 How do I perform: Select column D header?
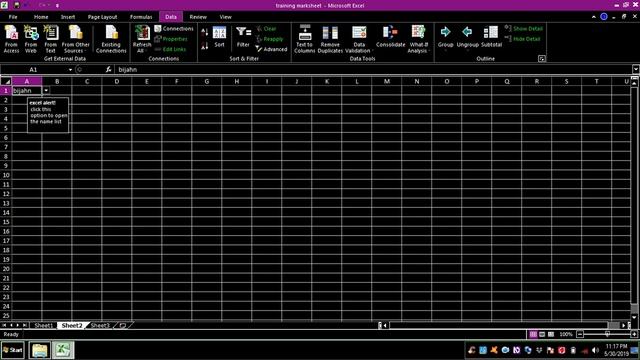[117, 81]
